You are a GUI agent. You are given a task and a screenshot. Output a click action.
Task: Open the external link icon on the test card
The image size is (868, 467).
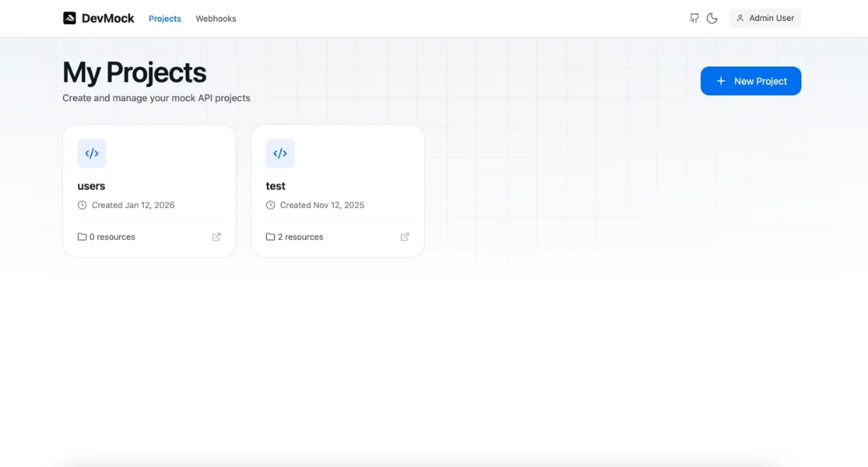pyautogui.click(x=404, y=236)
